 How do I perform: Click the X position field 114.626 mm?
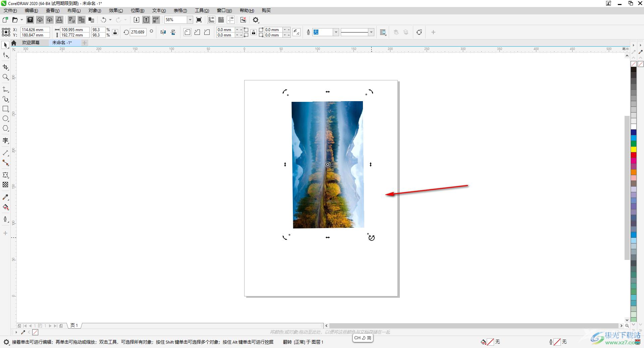tap(35, 29)
